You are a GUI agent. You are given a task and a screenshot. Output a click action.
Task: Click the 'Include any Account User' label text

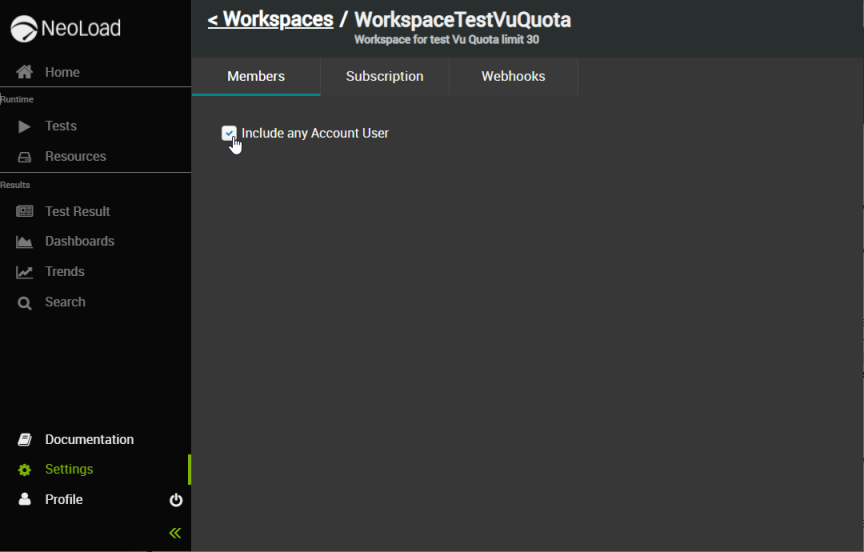(315, 133)
